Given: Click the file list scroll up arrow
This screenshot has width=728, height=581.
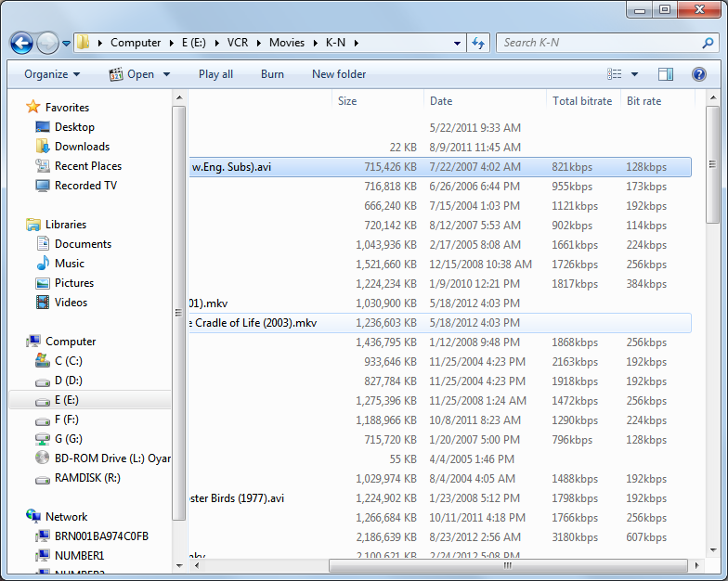Looking at the screenshot, I should pos(713,97).
